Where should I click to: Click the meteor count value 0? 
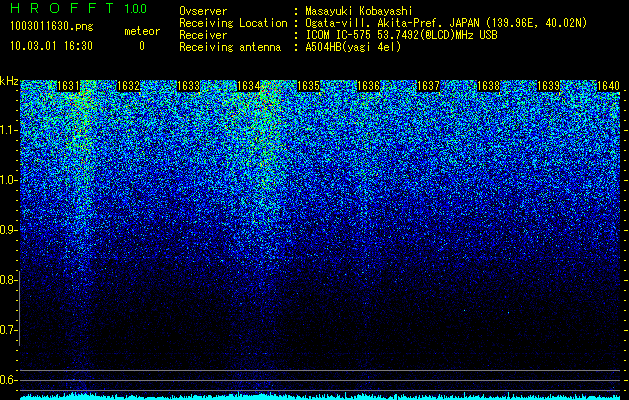pos(142,46)
